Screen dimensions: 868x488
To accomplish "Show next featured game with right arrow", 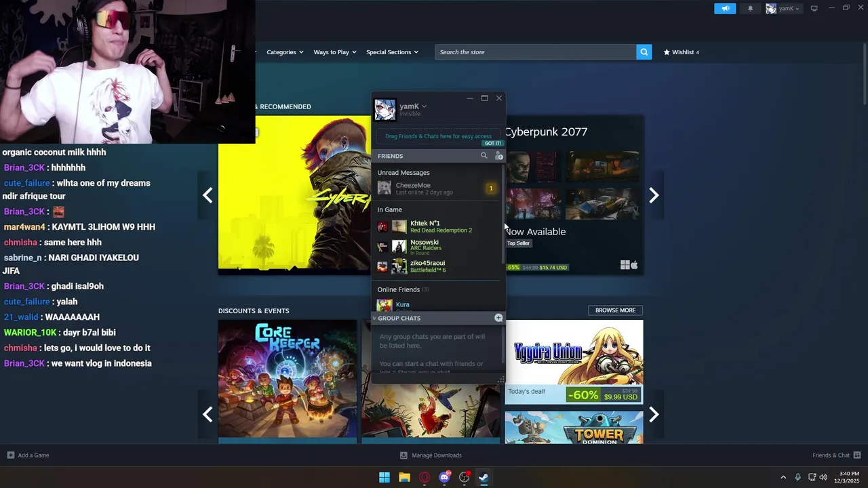I will click(x=654, y=195).
